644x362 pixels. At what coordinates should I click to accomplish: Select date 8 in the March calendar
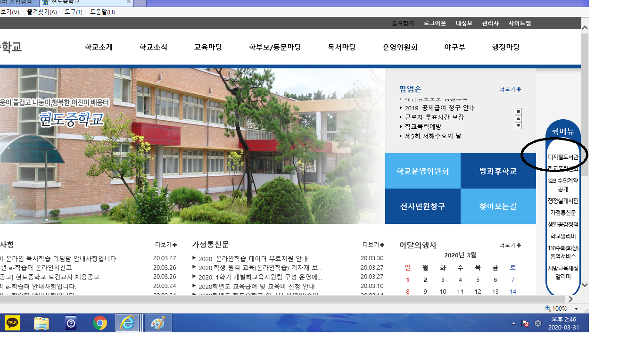[x=408, y=292]
